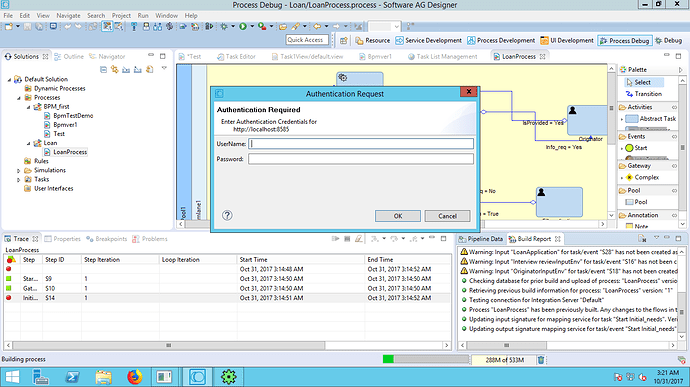The height and width of the screenshot is (387, 690).
Task: Collapse the Processes tree node
Action: coord(19,98)
